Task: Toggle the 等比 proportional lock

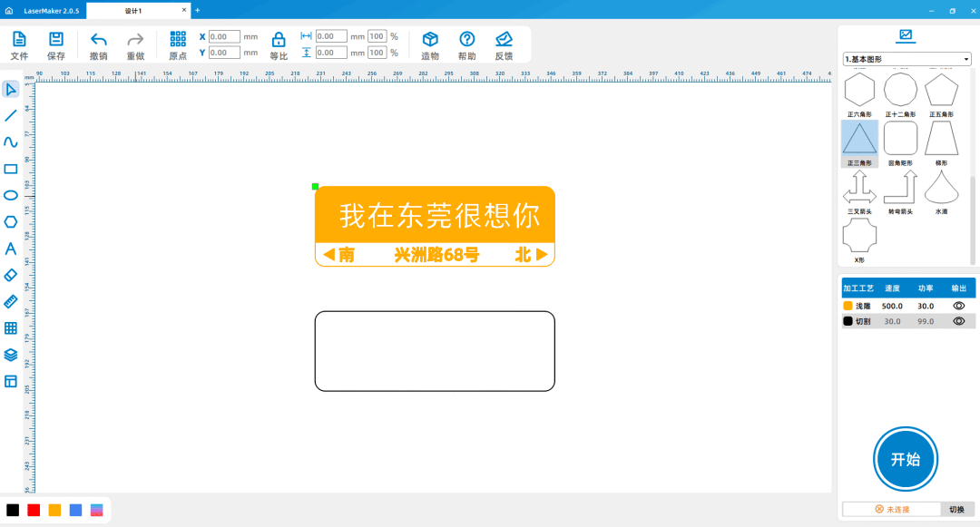Action: [x=278, y=42]
